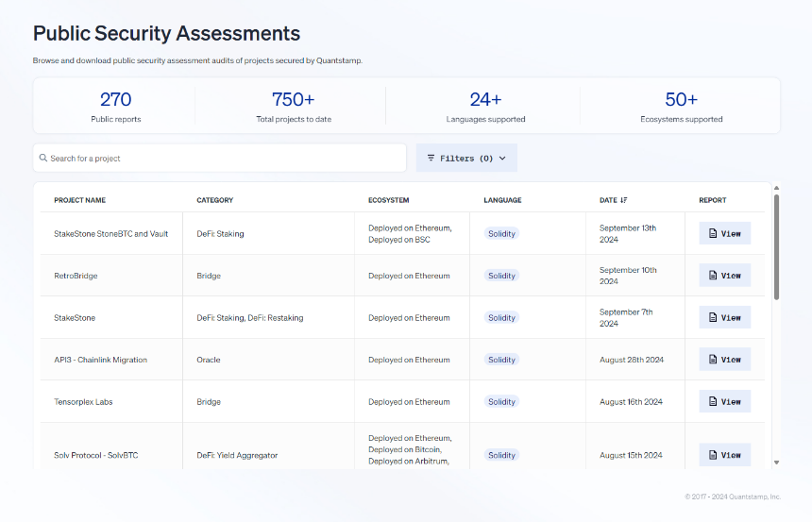Click the '24+ Languages supported' statistic
812x522 pixels.
(x=485, y=106)
